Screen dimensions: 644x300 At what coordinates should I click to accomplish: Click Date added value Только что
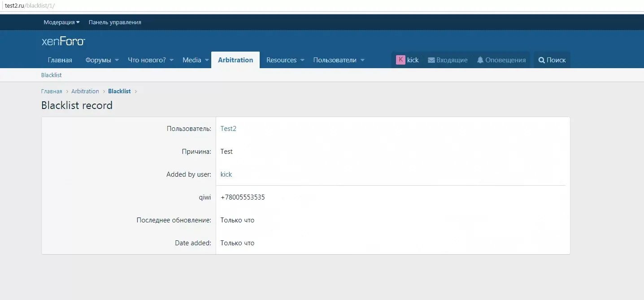[x=237, y=243]
